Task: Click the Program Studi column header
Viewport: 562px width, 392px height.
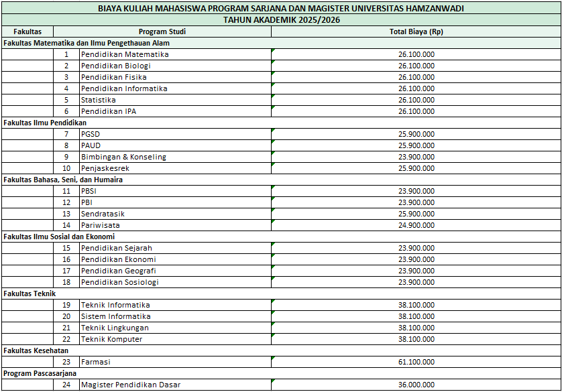Action: pos(162,31)
